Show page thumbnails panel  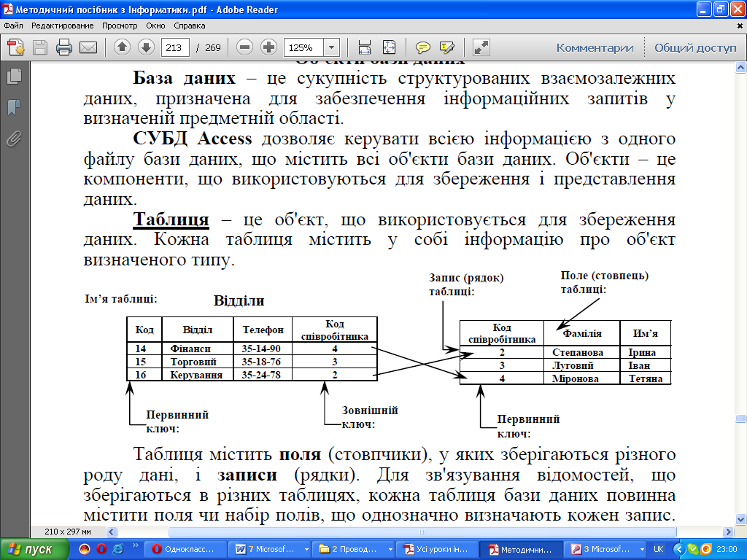pyautogui.click(x=15, y=77)
